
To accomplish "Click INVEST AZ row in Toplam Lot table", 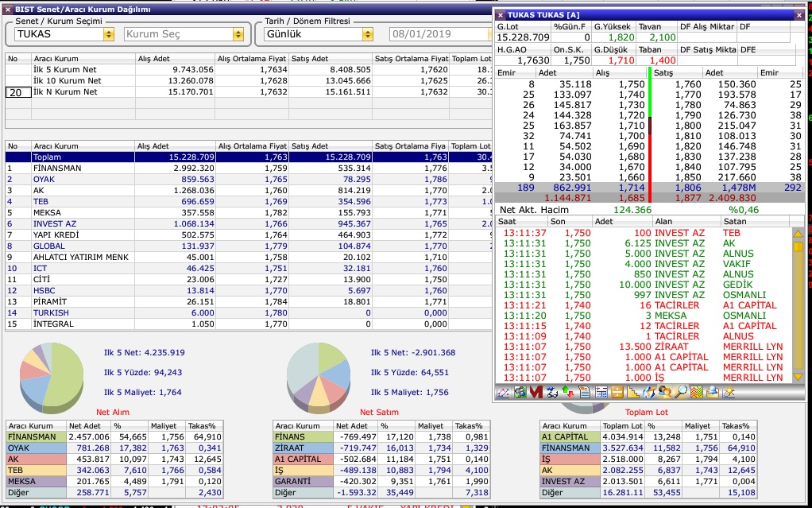I will (x=648, y=482).
